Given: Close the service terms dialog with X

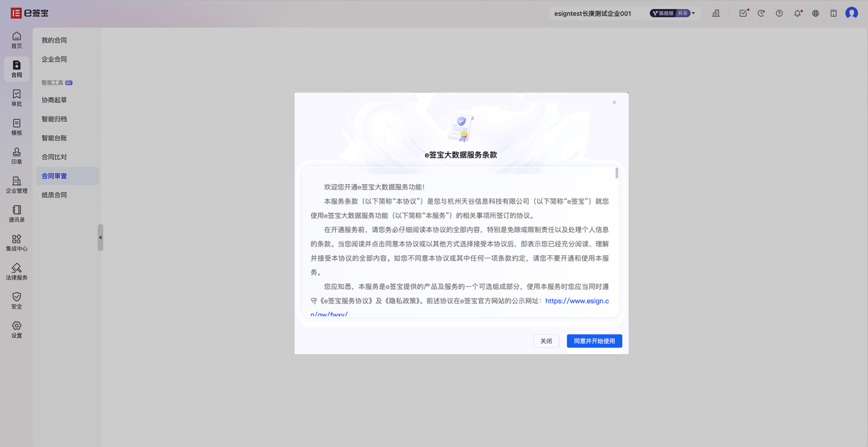Looking at the screenshot, I should [x=614, y=102].
